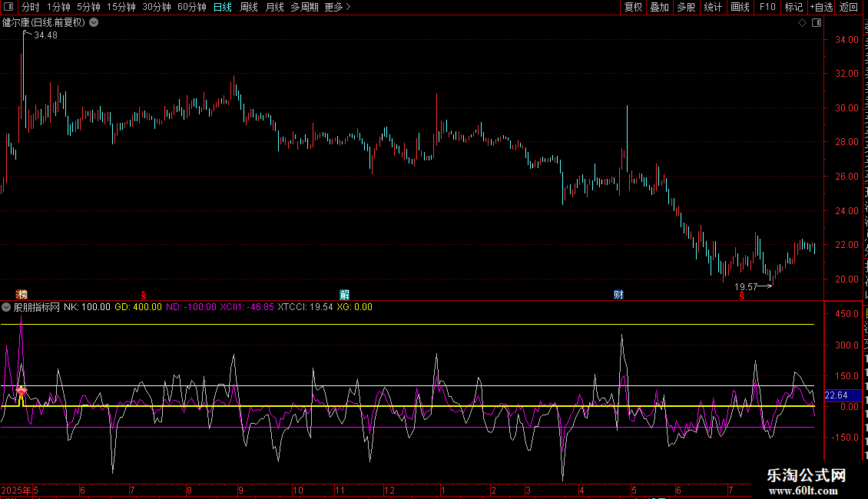Click the 34.48 high price label
Viewport: 868px width, 499px height.
coord(45,35)
